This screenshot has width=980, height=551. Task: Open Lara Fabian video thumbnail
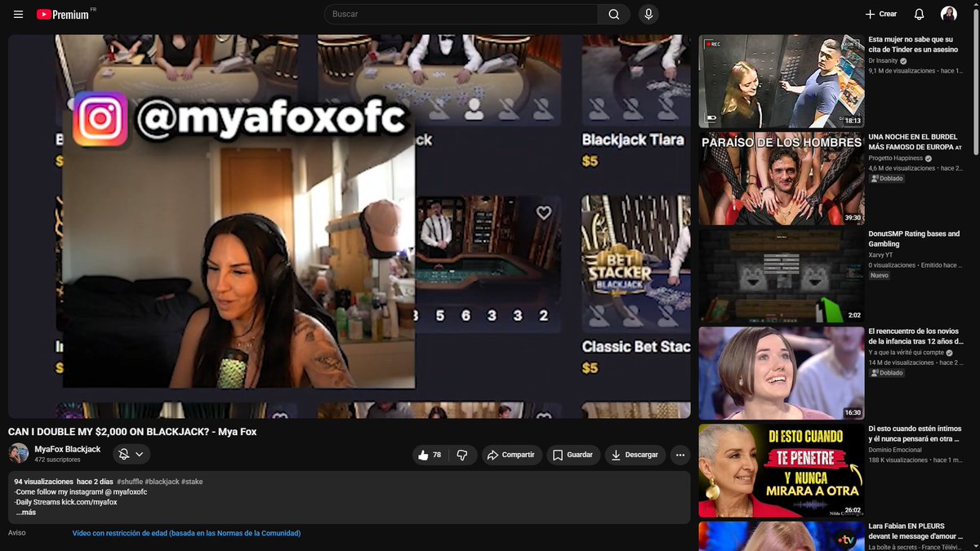[781, 536]
